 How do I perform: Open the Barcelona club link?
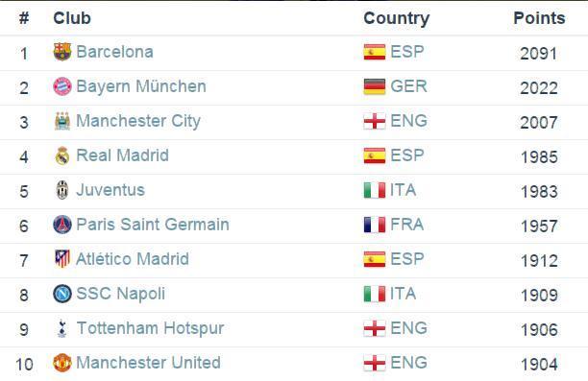click(114, 52)
